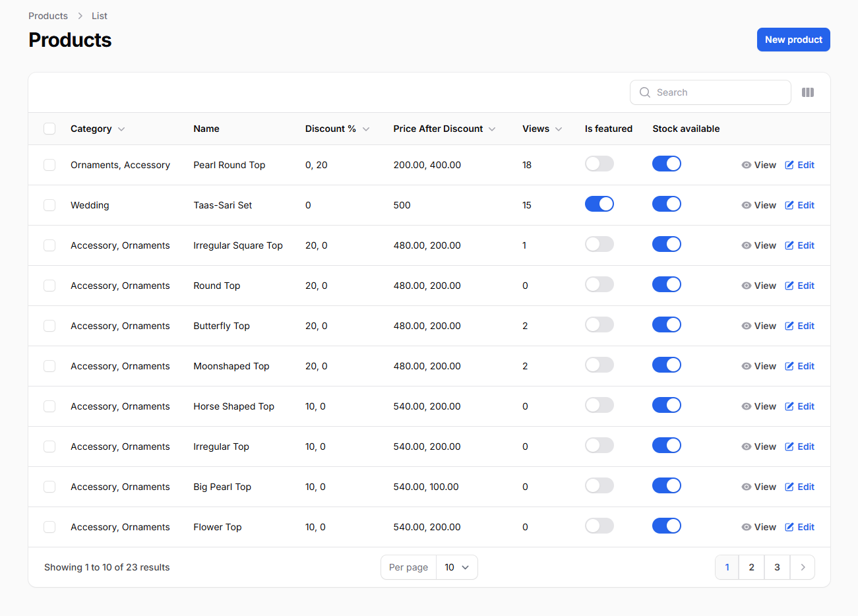Click the pencil Edit icon for Flower Top
This screenshot has width=858, height=616.
click(x=789, y=527)
